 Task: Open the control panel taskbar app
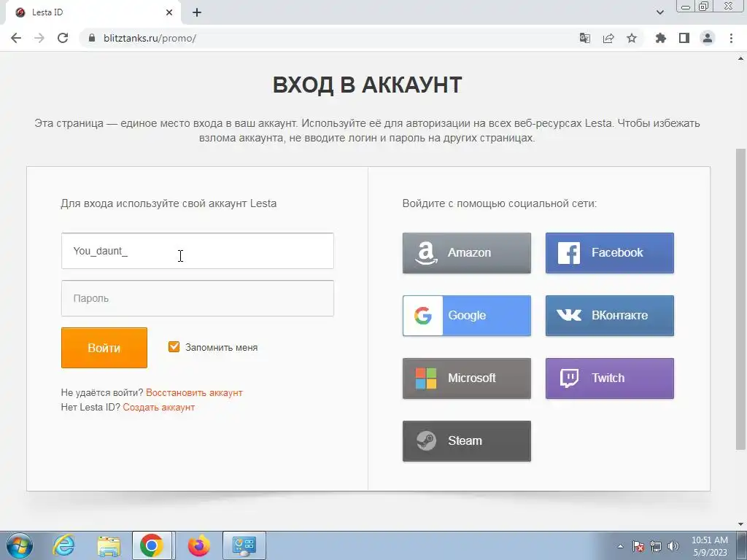(244, 545)
